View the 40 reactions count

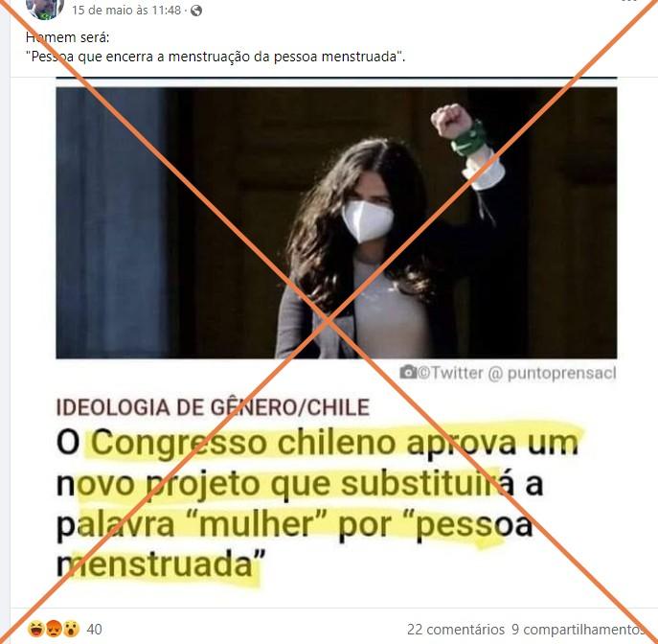click(95, 629)
